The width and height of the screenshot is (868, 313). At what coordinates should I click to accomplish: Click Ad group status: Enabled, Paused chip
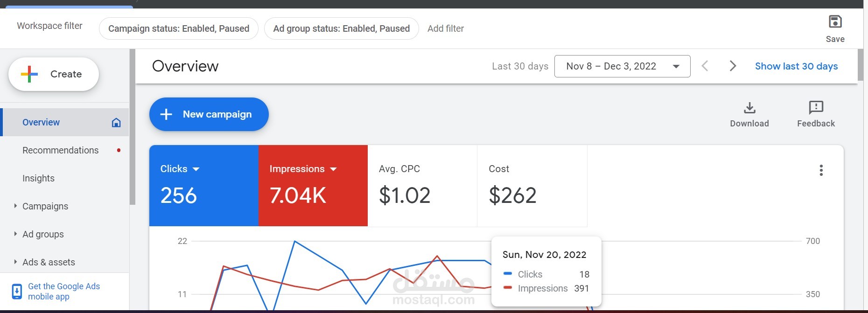point(342,28)
